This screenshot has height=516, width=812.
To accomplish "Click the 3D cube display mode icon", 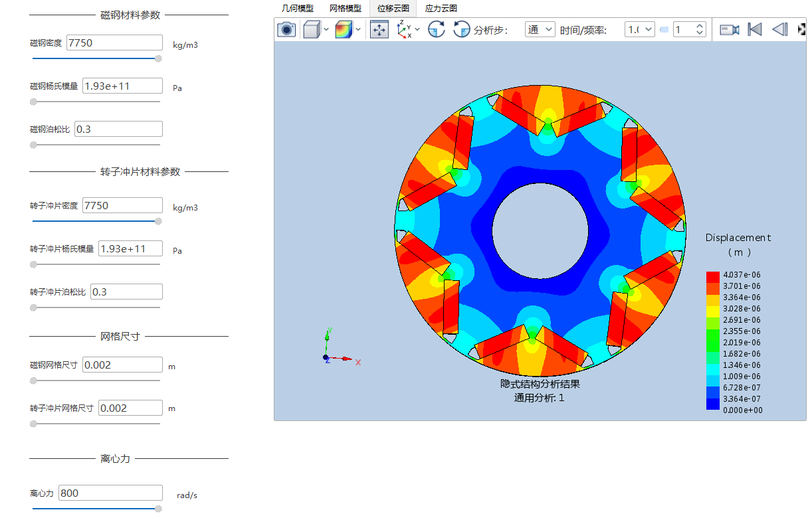I will tap(311, 29).
